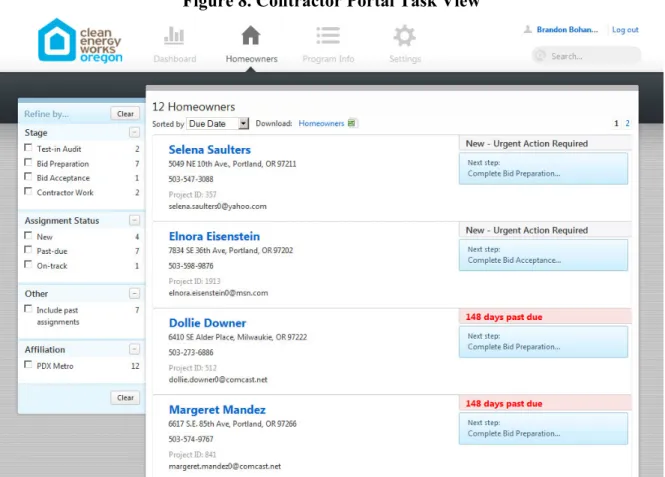665x477 pixels.
Task: Check Include past assignments
Action: pyautogui.click(x=28, y=309)
